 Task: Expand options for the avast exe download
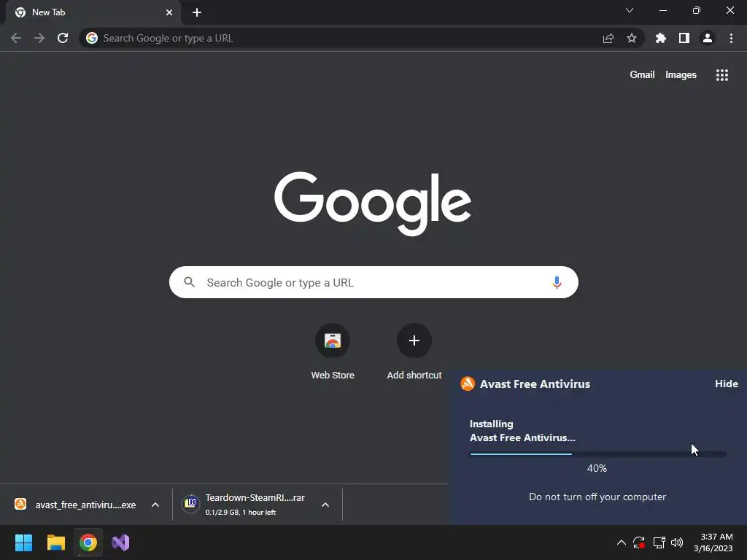[155, 505]
